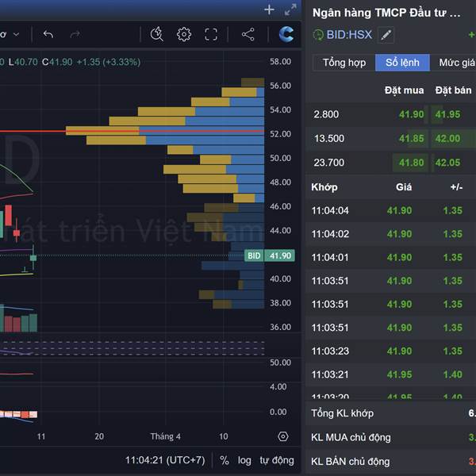
Task: Click the BID:HSX symbol link
Action: (349, 35)
